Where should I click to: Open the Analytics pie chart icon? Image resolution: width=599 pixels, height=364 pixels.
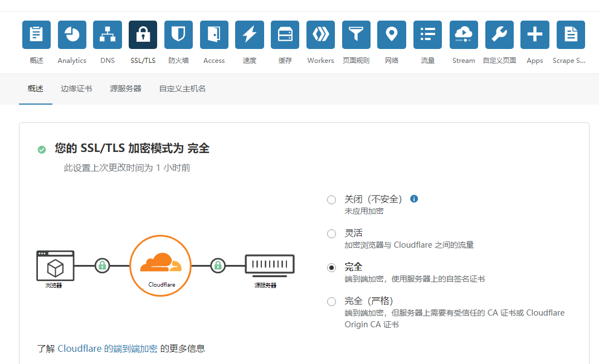coord(72,35)
